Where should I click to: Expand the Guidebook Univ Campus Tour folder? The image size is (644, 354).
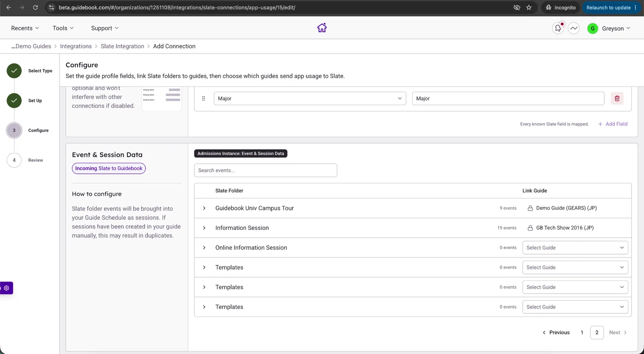click(x=204, y=208)
